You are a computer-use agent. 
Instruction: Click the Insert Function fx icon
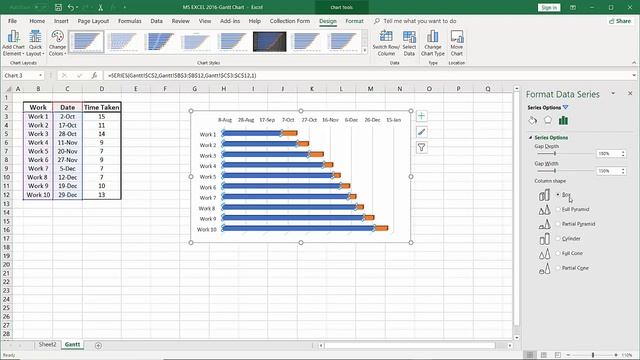[94, 76]
